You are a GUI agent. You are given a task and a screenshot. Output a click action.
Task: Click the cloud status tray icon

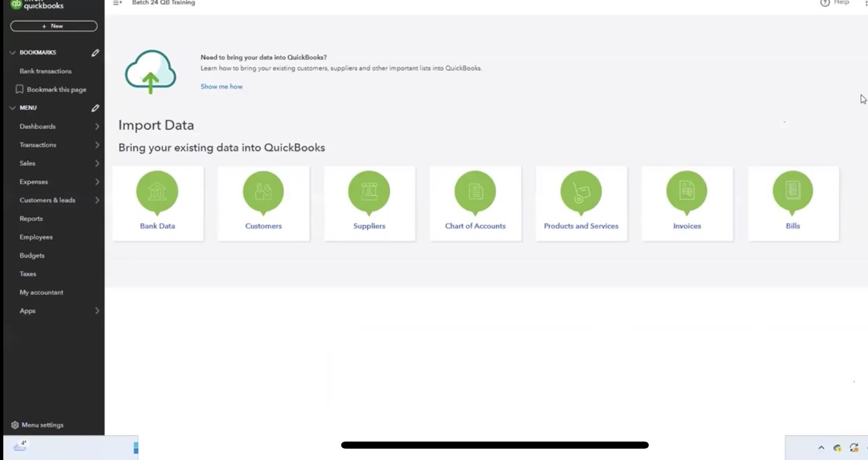point(837,448)
